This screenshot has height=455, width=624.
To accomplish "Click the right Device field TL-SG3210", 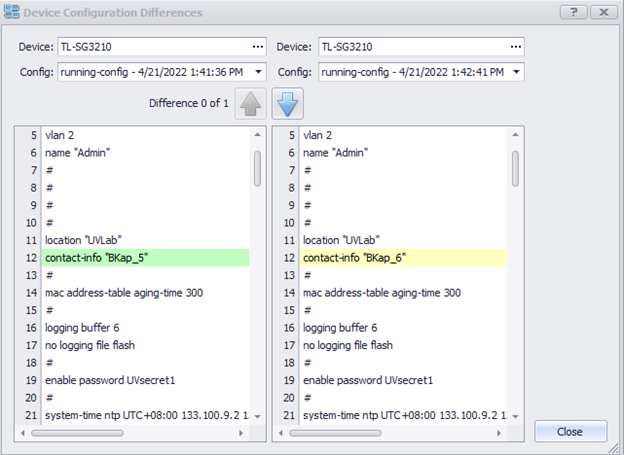I will click(410, 47).
